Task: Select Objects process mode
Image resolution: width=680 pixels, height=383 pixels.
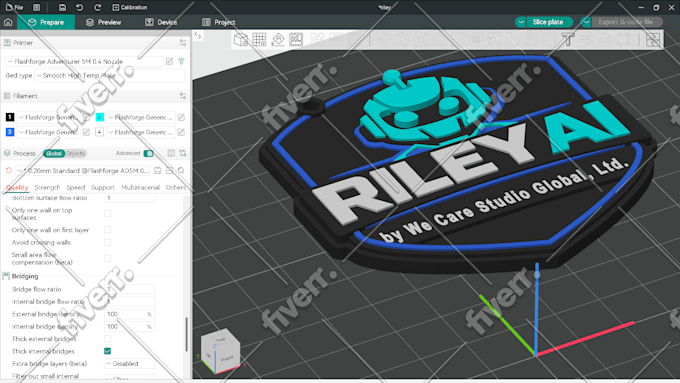Action: click(x=75, y=154)
